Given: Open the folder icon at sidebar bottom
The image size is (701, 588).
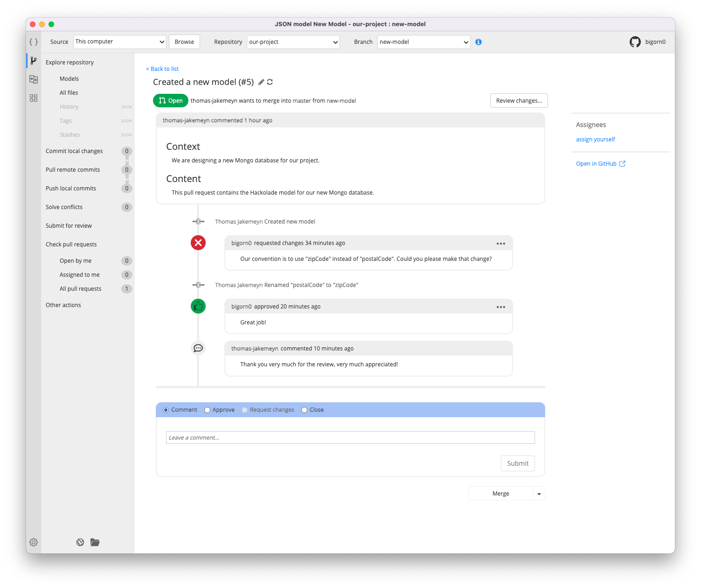Looking at the screenshot, I should [x=95, y=542].
